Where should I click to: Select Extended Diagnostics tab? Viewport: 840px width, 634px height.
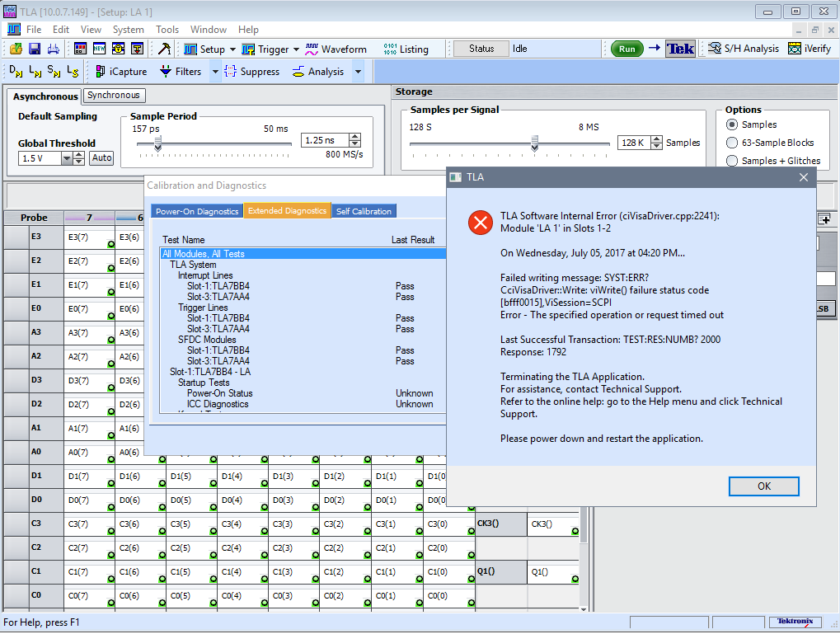click(287, 210)
